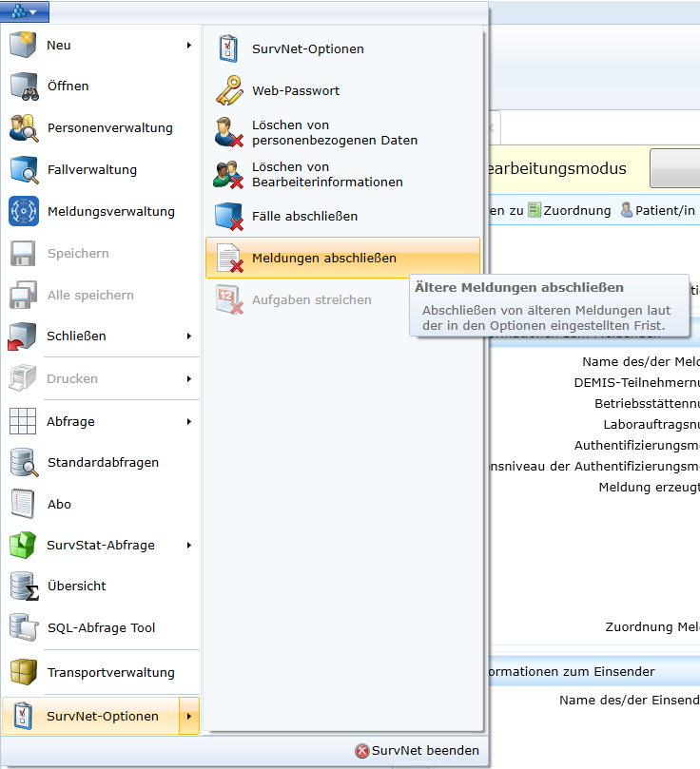Viewport: 700px width, 769px height.
Task: Expand the Neu submenu arrow
Action: click(x=189, y=46)
